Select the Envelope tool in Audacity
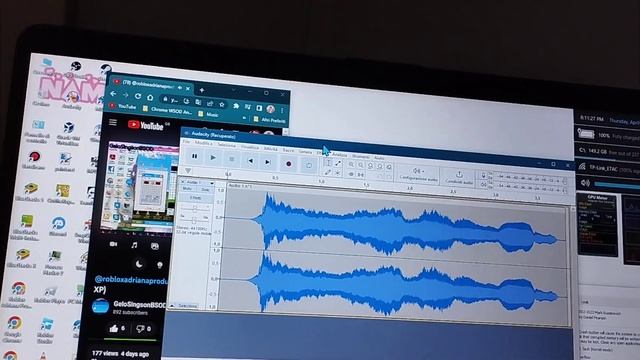Image resolution: width=640 pixels, height=360 pixels. 338,163
